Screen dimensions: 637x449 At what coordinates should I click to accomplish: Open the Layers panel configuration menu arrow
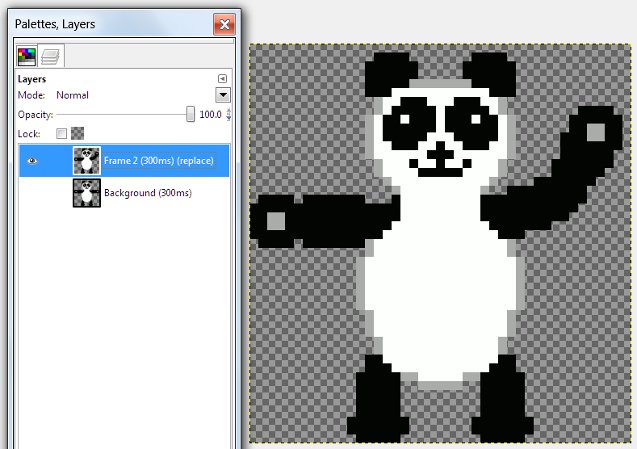click(222, 79)
